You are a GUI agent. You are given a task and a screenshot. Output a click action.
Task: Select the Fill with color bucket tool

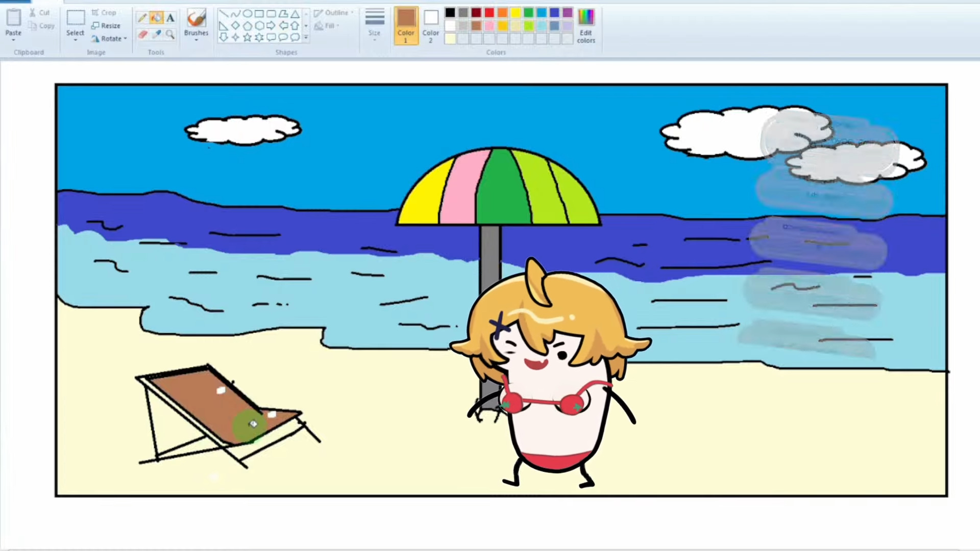click(156, 18)
